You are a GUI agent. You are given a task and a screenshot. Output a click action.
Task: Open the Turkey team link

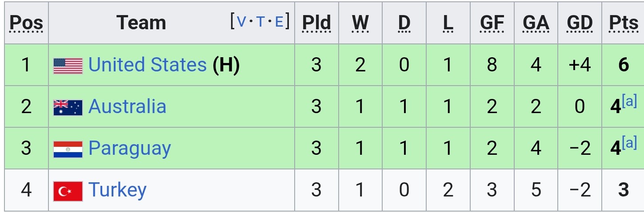(x=118, y=191)
